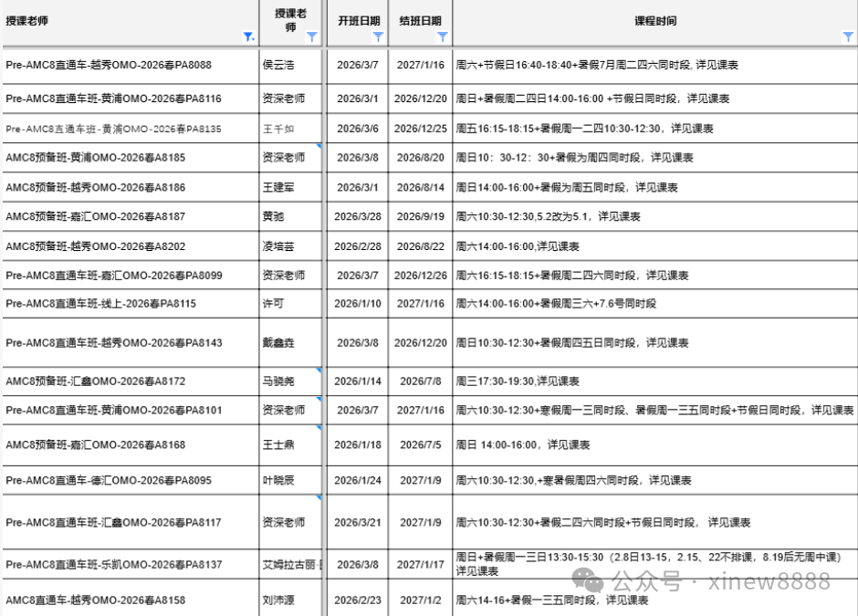Viewport: 858px width, 616px height.
Task: Click the 结班日期 filter funnel icon
Action: [442, 37]
